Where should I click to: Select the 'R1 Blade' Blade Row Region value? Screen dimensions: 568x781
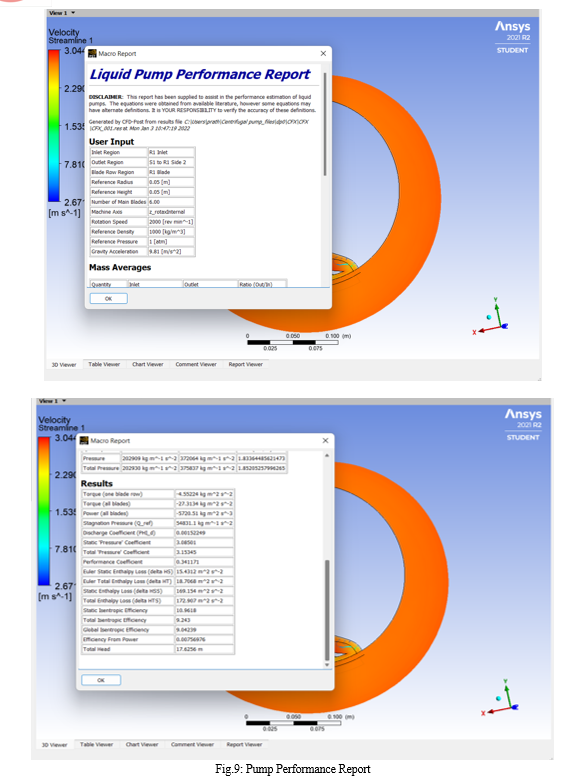click(x=171, y=172)
